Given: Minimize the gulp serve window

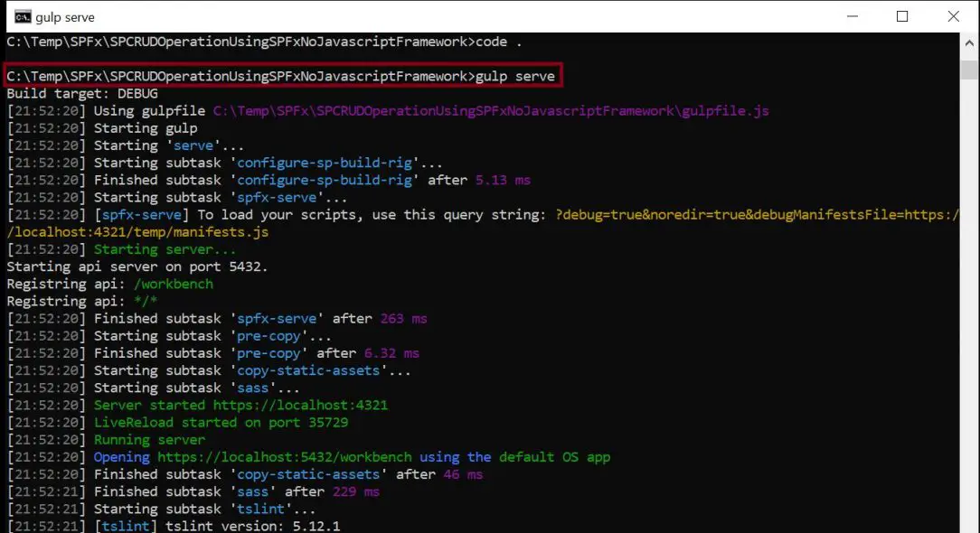Looking at the screenshot, I should [x=851, y=16].
